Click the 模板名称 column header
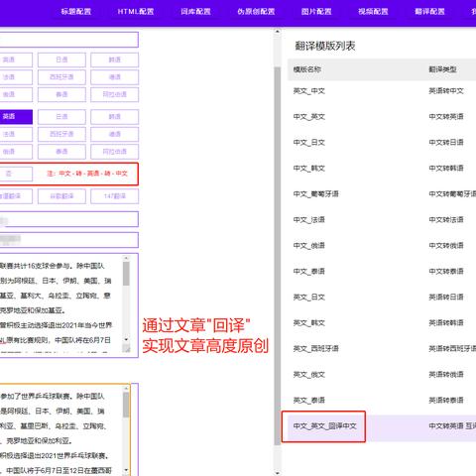 pyautogui.click(x=307, y=69)
